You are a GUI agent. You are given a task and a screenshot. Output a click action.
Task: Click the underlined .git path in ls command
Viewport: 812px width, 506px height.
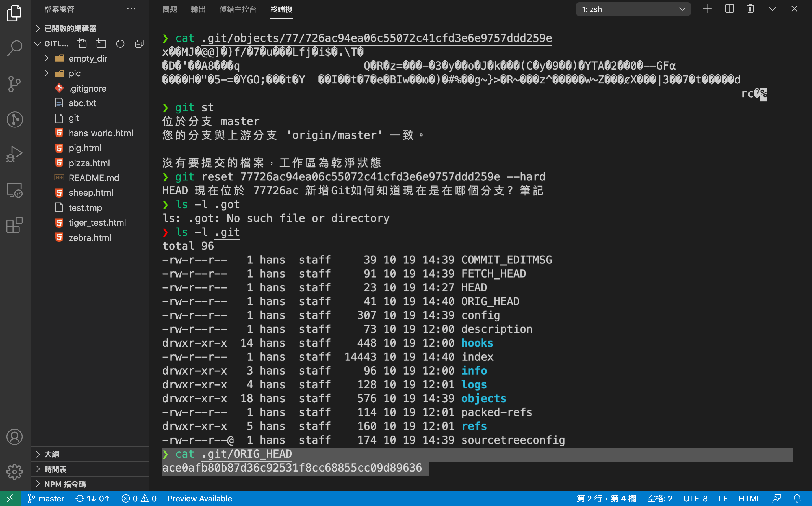coord(227,232)
